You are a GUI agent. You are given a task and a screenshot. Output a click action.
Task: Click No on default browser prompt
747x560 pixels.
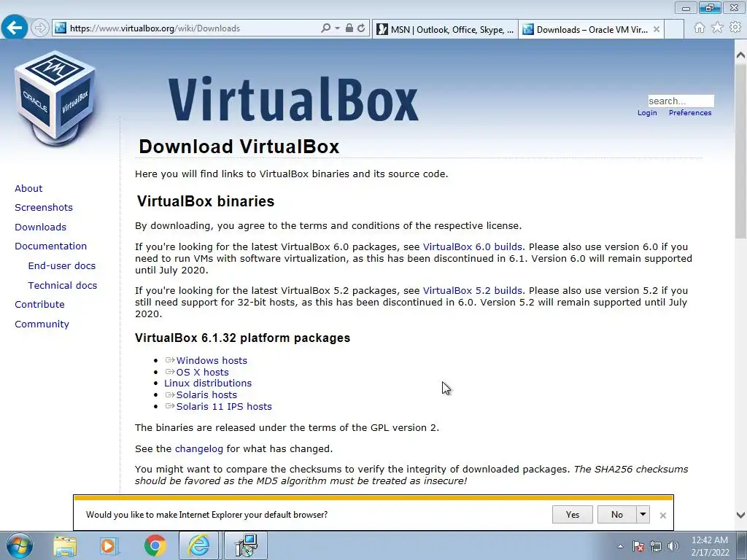point(616,514)
